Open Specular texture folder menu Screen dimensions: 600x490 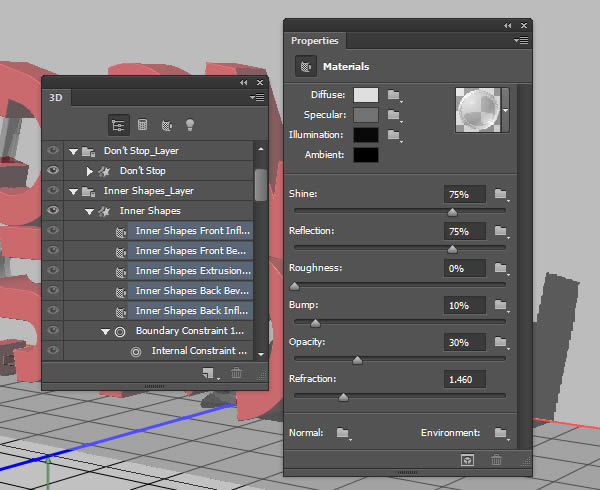click(395, 115)
